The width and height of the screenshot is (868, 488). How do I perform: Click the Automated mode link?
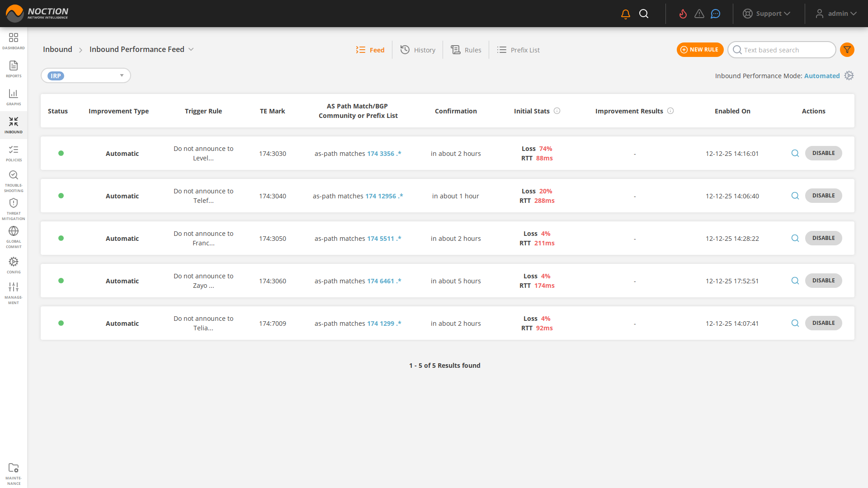point(822,75)
